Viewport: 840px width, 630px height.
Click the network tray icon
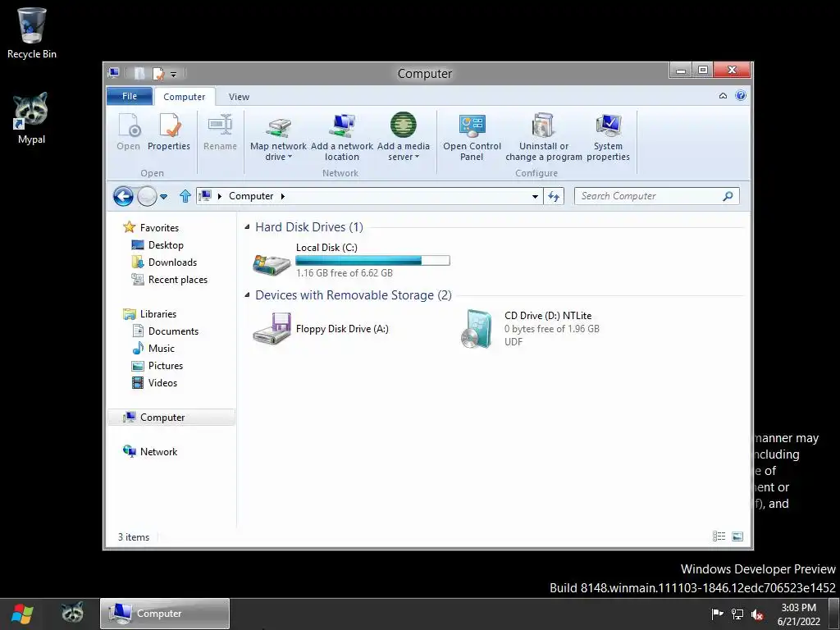click(x=737, y=614)
